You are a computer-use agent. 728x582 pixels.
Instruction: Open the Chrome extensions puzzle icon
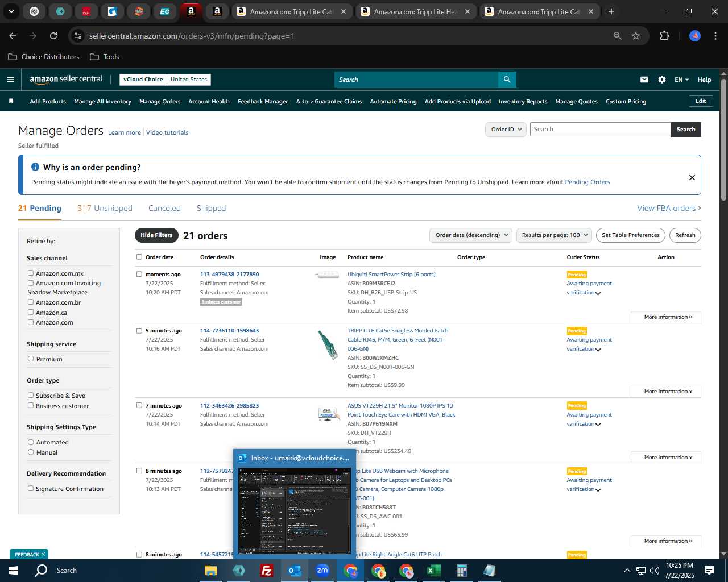coord(664,36)
